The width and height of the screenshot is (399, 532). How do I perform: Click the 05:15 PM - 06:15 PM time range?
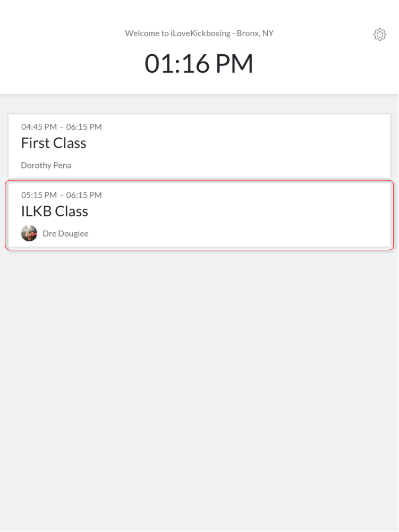tap(62, 195)
